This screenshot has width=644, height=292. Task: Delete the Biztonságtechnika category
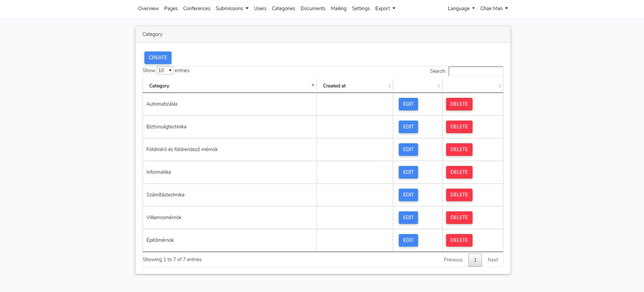[459, 127]
